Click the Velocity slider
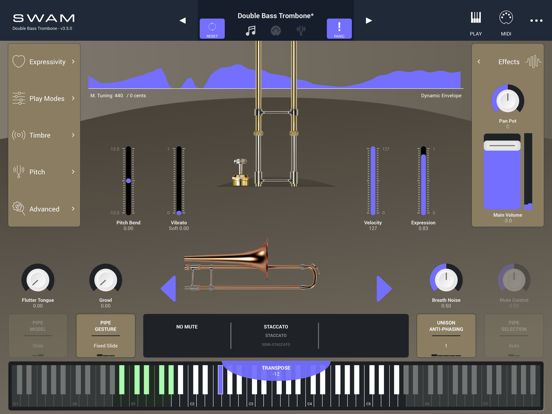Image resolution: width=552 pixels, height=414 pixels. (373, 181)
